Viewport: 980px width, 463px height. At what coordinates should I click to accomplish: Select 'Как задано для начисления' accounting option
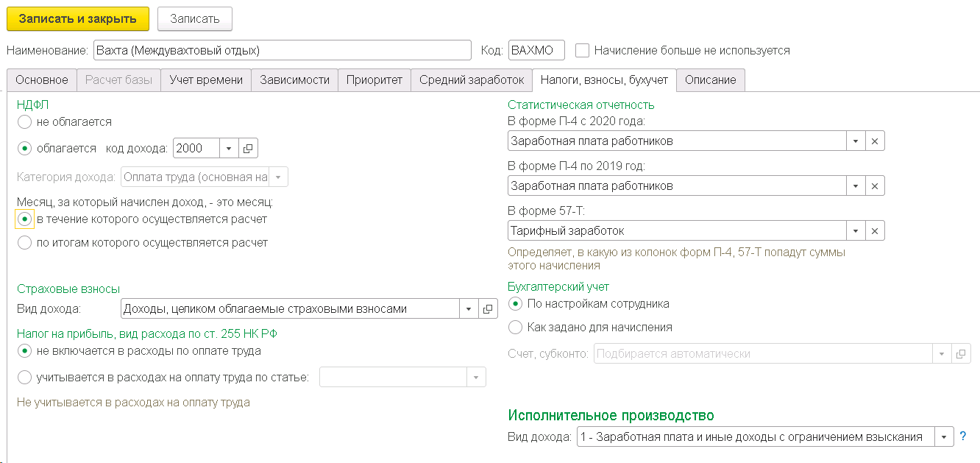(x=516, y=327)
